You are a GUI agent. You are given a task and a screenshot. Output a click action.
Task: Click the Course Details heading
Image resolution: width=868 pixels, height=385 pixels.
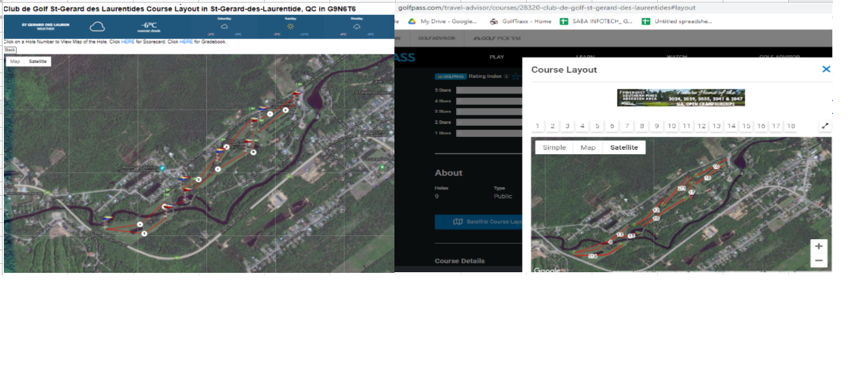click(x=460, y=261)
